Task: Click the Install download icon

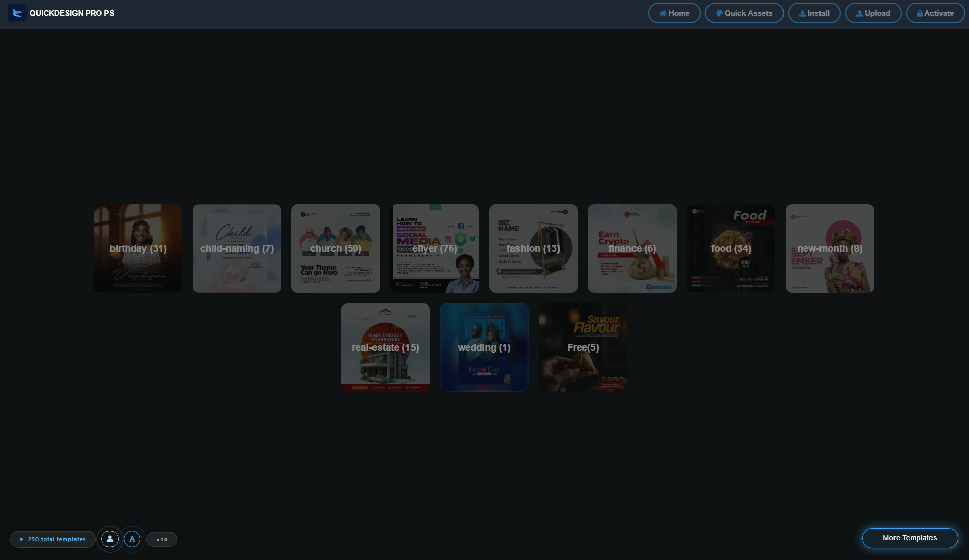Action: 802,13
